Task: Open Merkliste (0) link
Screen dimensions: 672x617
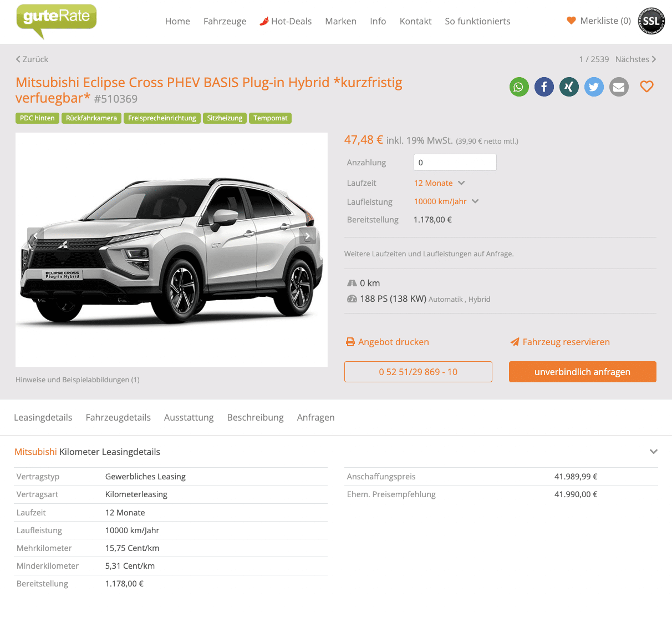Action: pos(605,21)
